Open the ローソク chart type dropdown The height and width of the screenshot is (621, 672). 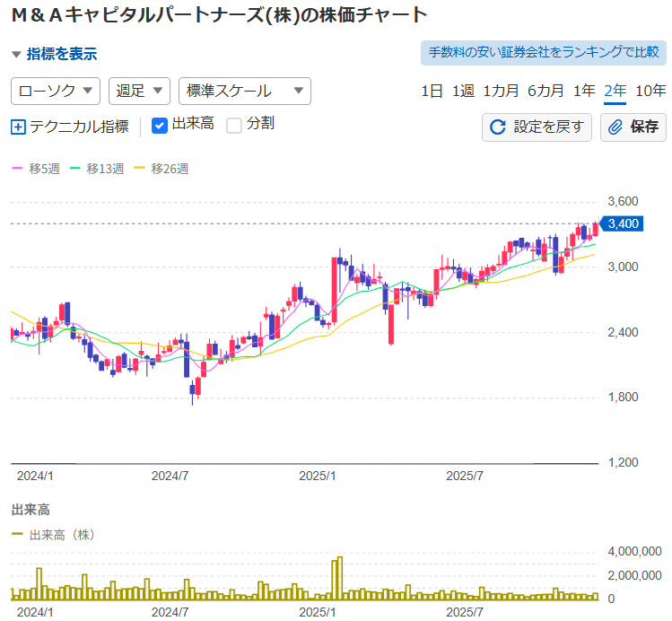[55, 91]
